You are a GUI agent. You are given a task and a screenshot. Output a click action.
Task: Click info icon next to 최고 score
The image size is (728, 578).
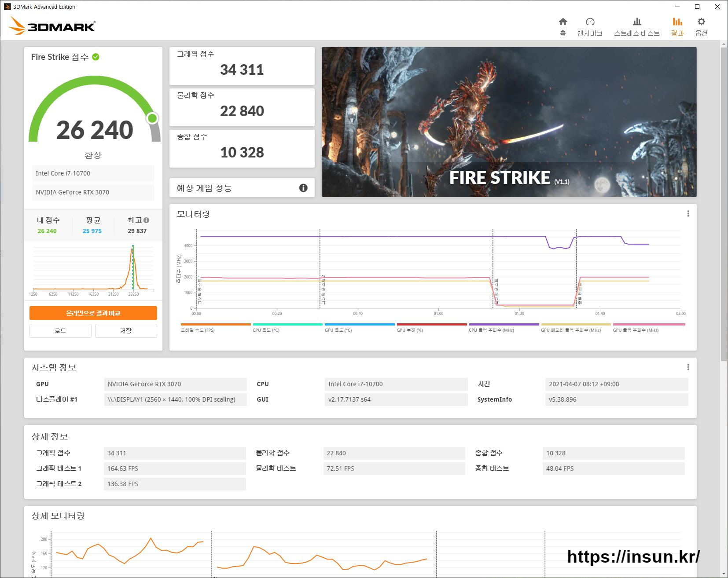coord(146,220)
